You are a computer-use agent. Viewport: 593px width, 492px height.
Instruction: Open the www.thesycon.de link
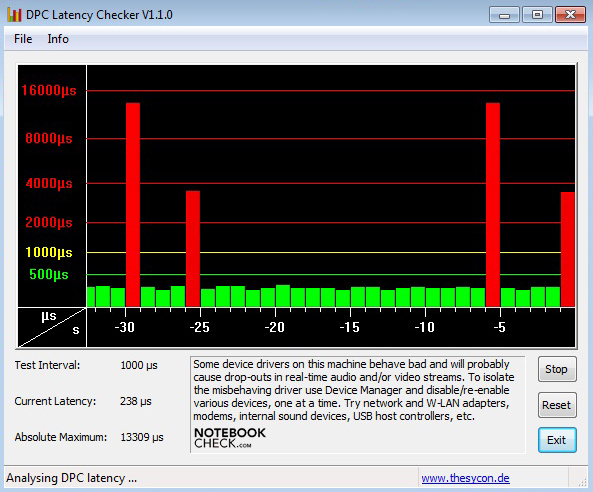[x=465, y=478]
